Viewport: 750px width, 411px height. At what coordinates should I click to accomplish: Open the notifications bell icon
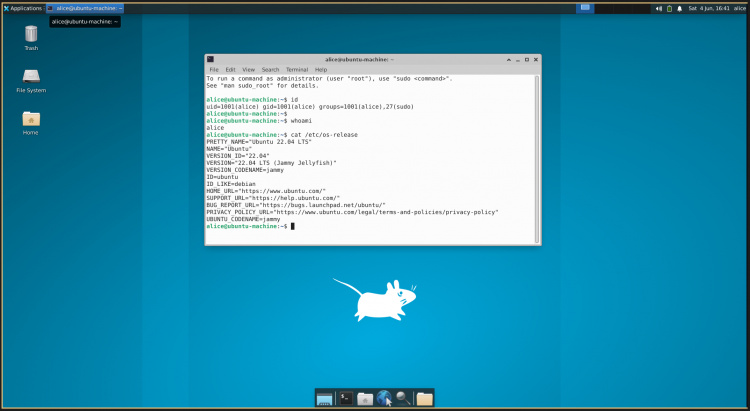point(679,8)
